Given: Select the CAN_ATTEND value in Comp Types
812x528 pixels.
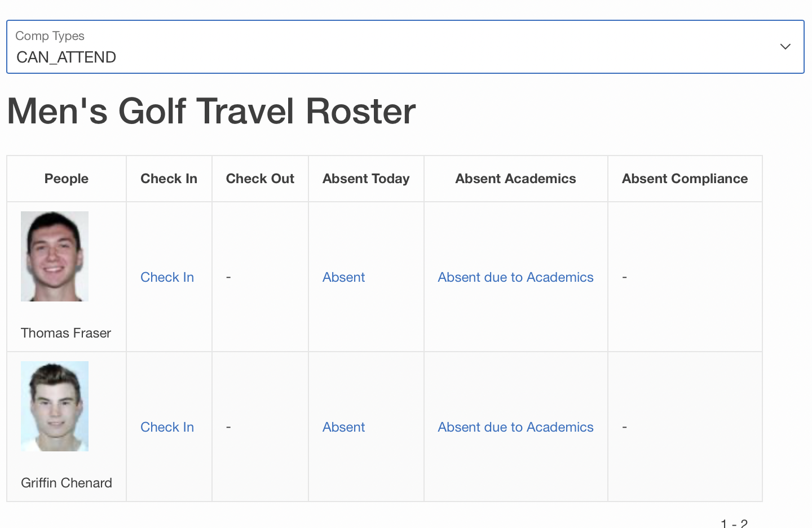Looking at the screenshot, I should pyautogui.click(x=67, y=57).
